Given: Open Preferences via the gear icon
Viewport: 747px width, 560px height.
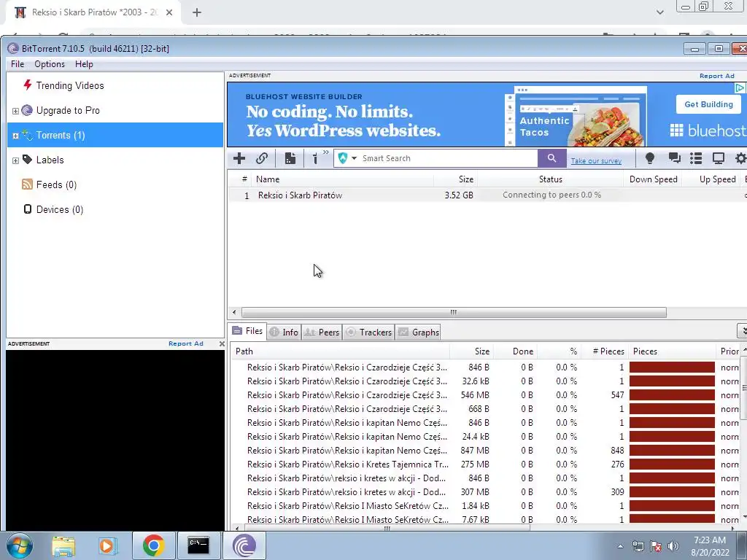Looking at the screenshot, I should coord(740,158).
